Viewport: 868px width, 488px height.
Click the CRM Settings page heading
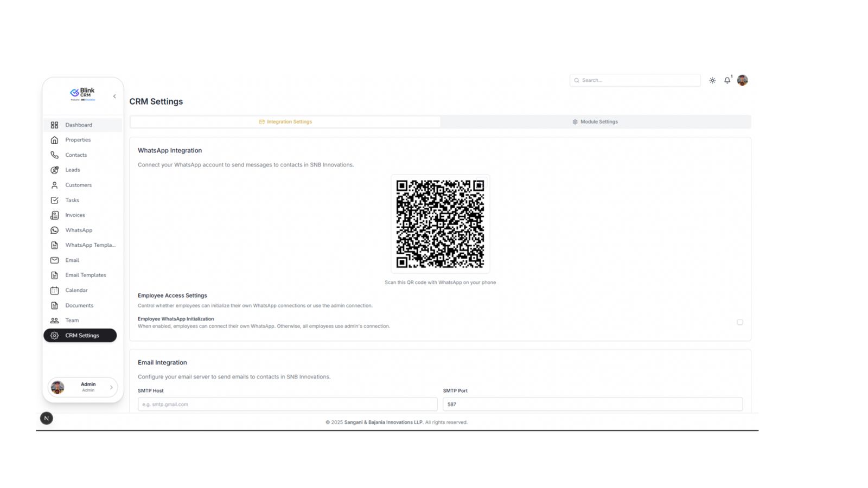coord(156,102)
